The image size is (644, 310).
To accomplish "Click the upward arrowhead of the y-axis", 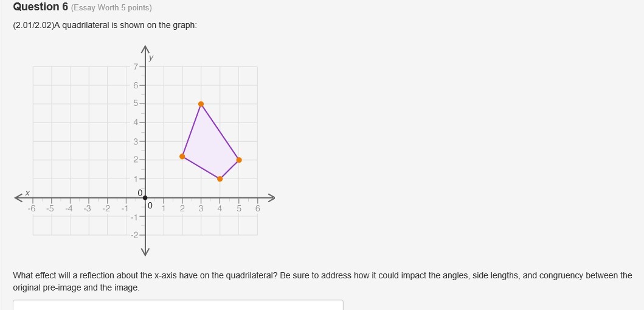I will pos(145,49).
